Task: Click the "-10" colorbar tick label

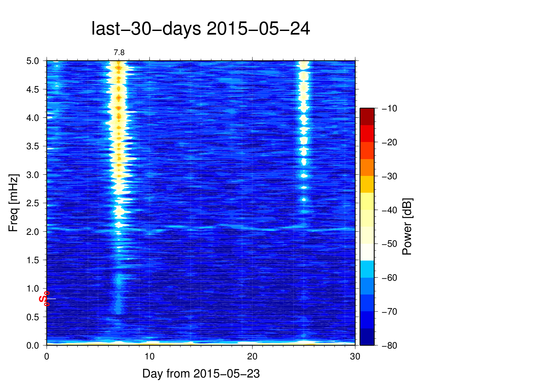Action: coord(389,108)
